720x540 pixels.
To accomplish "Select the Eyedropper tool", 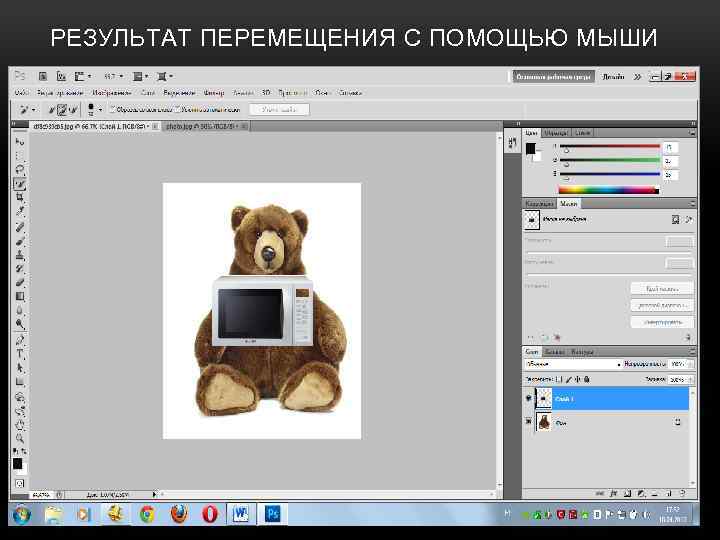I will [x=19, y=212].
